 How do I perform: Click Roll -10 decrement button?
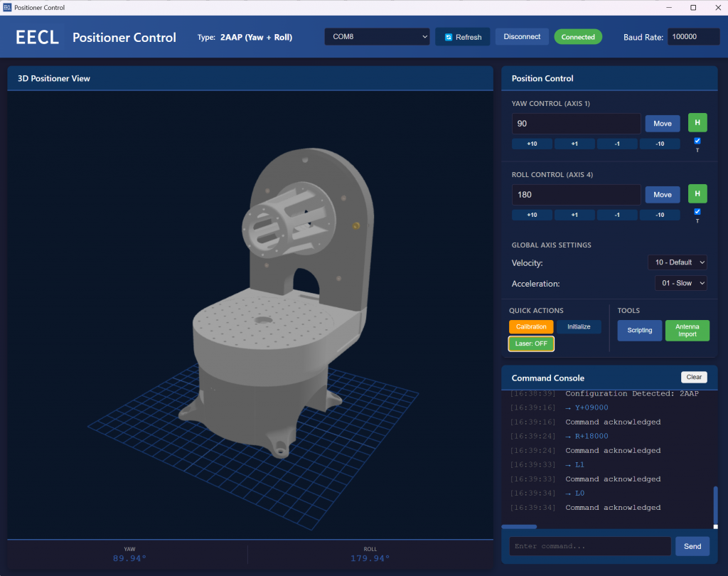click(x=659, y=215)
